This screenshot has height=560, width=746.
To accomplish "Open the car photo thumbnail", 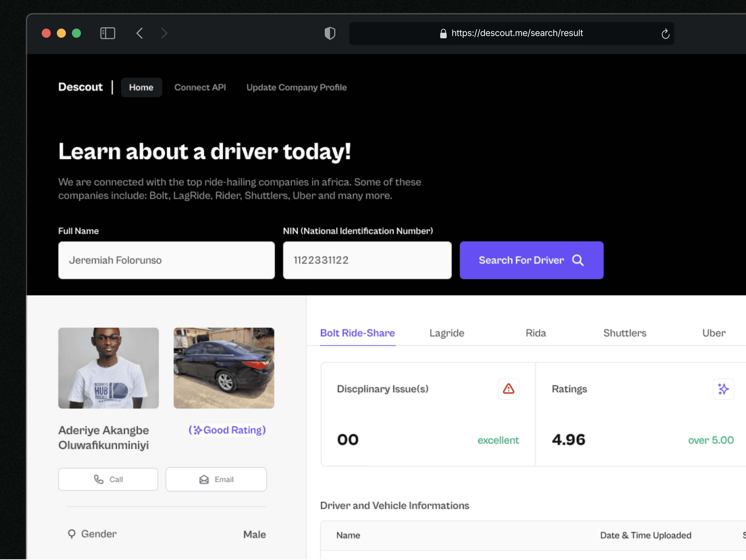I will (x=224, y=368).
